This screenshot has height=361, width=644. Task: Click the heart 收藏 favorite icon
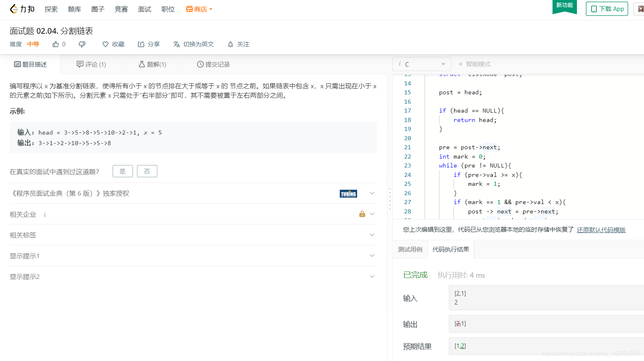pos(105,44)
